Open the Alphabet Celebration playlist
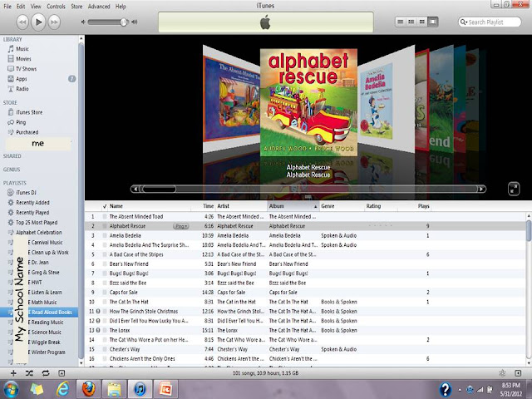 point(39,233)
